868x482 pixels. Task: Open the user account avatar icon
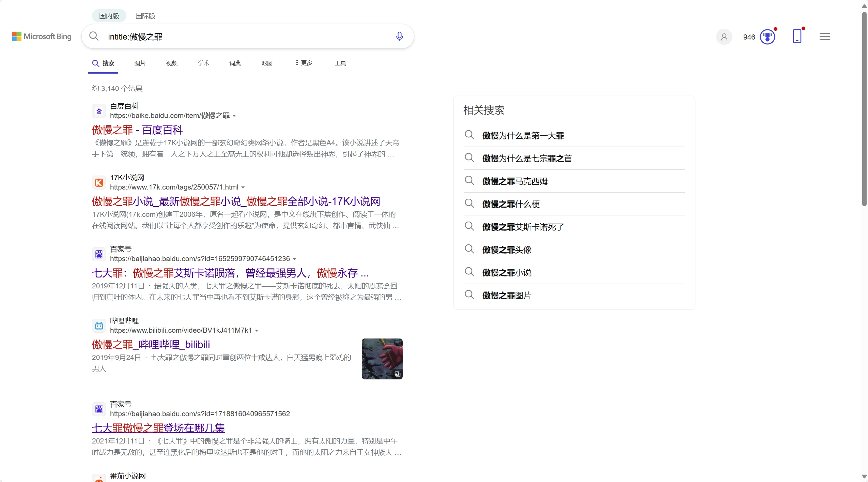(x=724, y=36)
